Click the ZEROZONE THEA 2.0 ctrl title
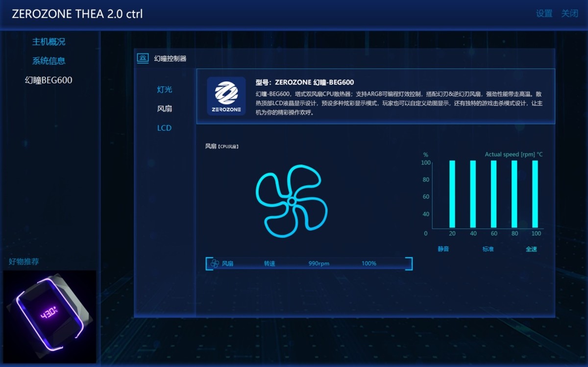The height and width of the screenshot is (367, 588). (77, 14)
